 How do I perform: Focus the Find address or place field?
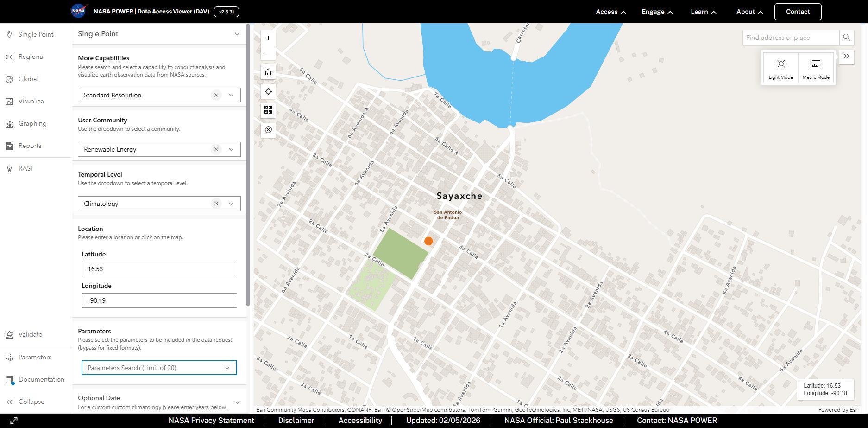click(x=791, y=38)
